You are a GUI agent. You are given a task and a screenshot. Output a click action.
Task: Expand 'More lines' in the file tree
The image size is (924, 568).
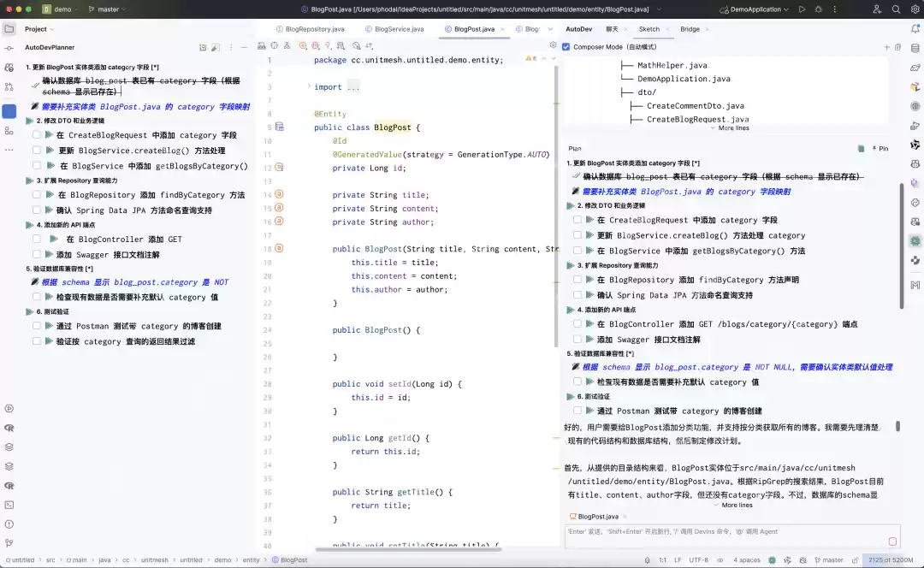click(x=731, y=127)
